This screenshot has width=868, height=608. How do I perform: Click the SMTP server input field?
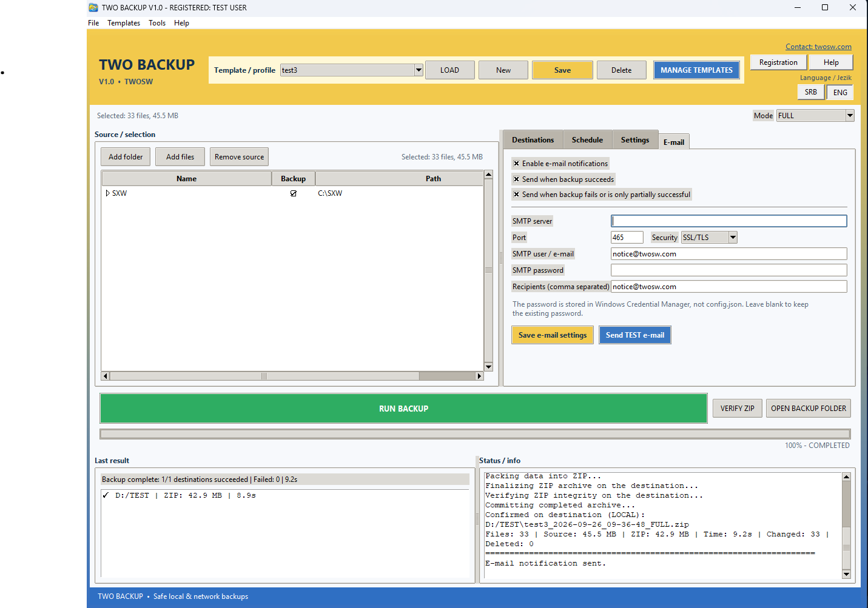pyautogui.click(x=729, y=221)
